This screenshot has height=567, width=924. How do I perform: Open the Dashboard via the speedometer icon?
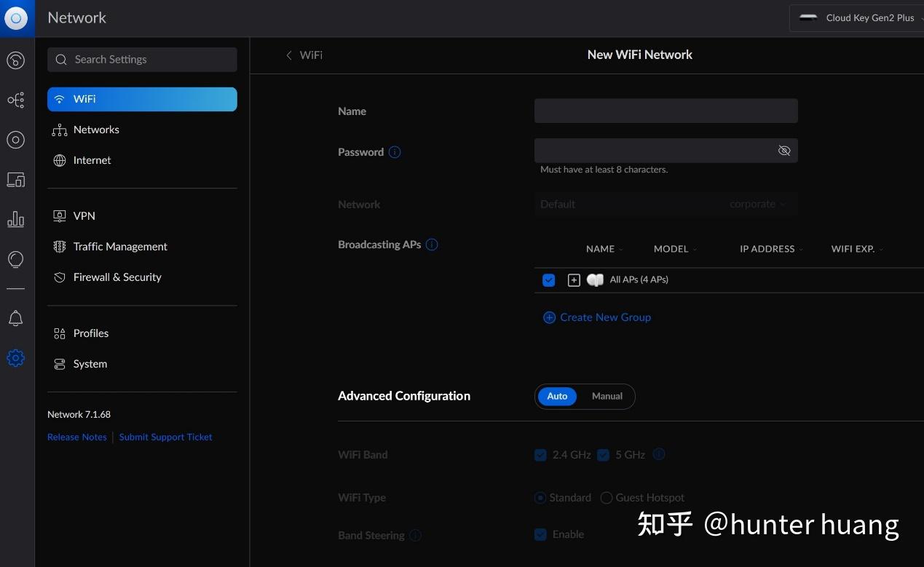tap(16, 60)
